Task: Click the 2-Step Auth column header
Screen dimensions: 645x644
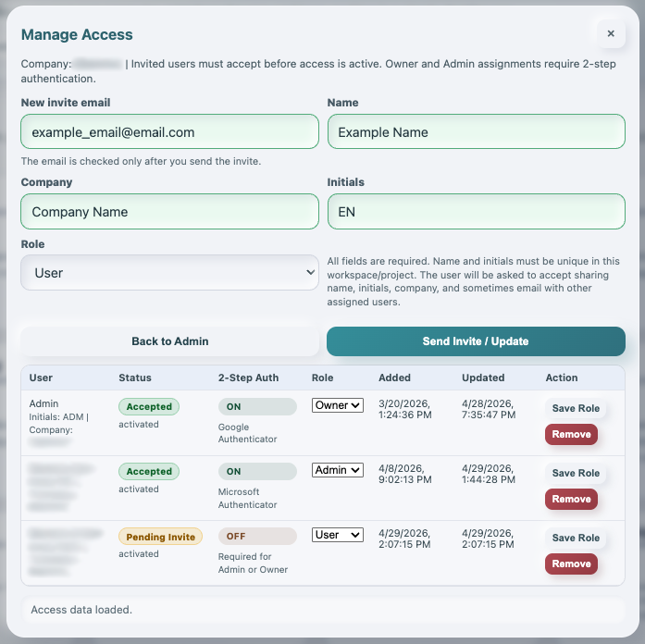Action: [248, 378]
